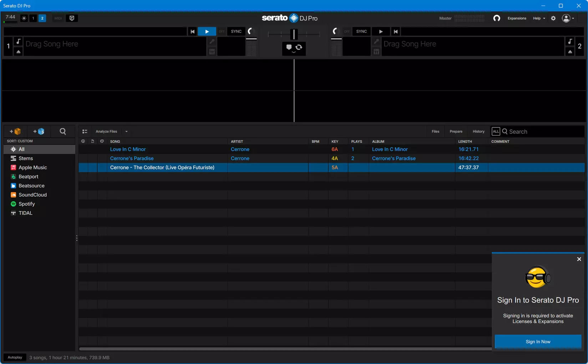Open settings with the gear icon
The width and height of the screenshot is (588, 364).
tap(553, 18)
